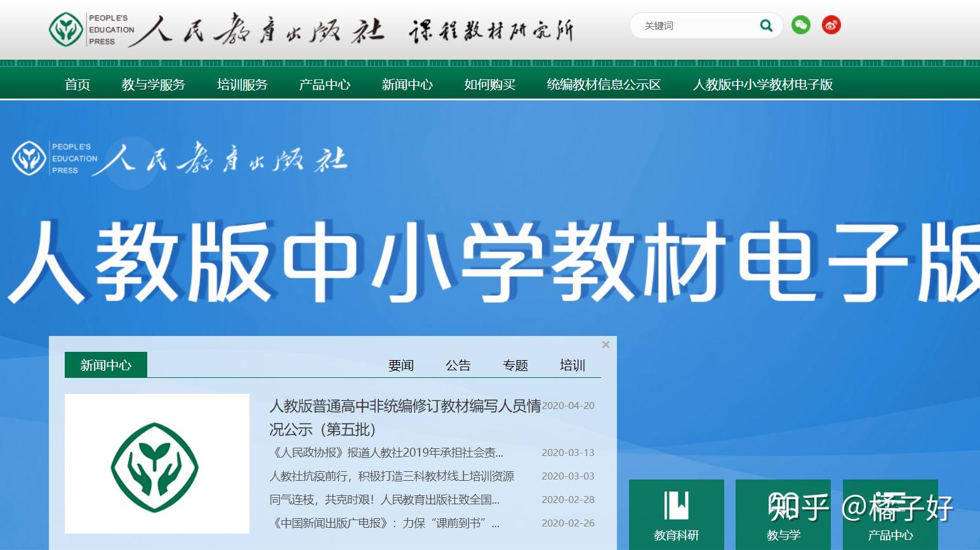
Task: Click the date 2020-03-13
Action: [568, 453]
